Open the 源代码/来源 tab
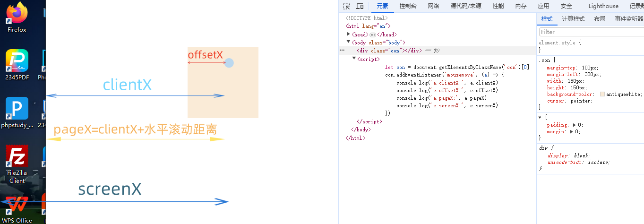The image size is (644, 224). tap(466, 6)
